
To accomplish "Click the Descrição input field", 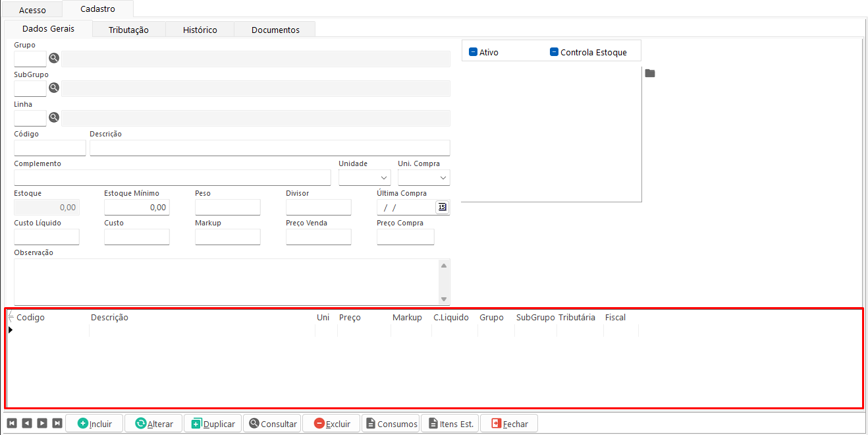I will tap(269, 148).
